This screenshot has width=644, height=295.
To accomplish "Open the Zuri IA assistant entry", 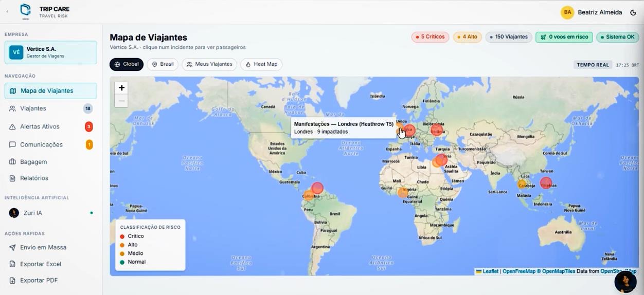I will 50,213.
